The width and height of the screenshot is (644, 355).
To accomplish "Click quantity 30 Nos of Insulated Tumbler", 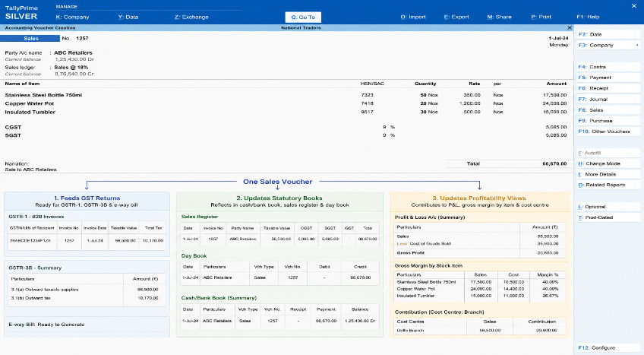I will pos(429,112).
